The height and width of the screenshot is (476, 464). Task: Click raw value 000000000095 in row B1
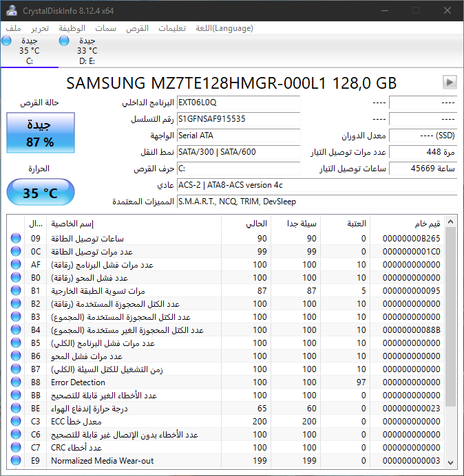coord(412,291)
